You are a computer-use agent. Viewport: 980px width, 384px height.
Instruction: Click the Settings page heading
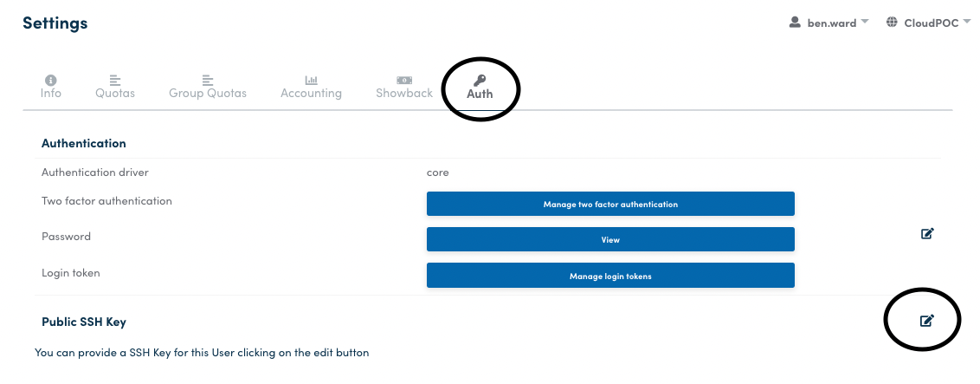point(55,23)
